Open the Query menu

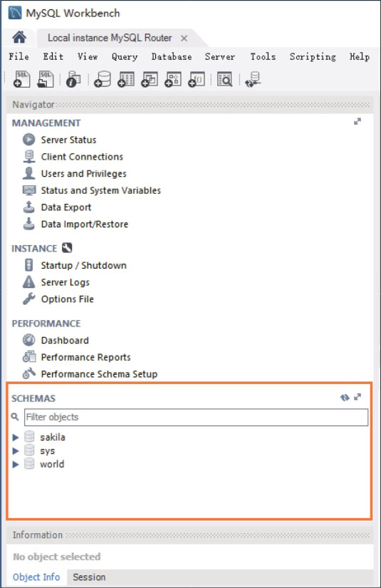pyautogui.click(x=125, y=56)
